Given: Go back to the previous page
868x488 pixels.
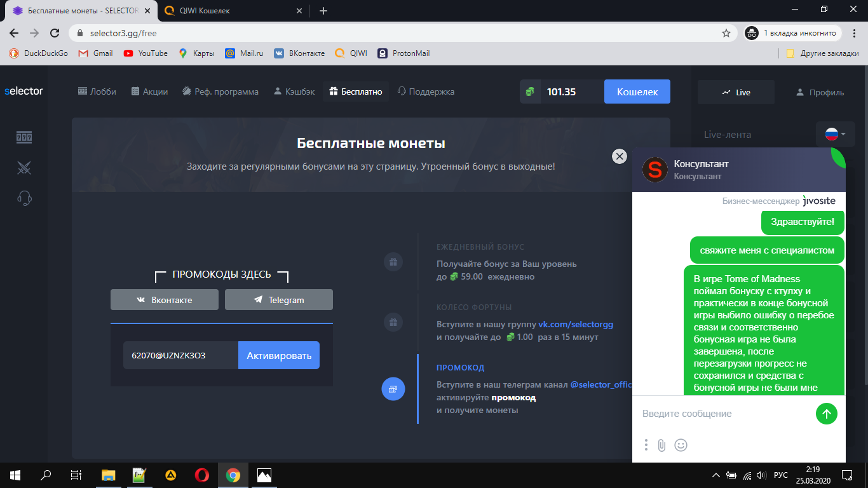Looking at the screenshot, I should 14,33.
